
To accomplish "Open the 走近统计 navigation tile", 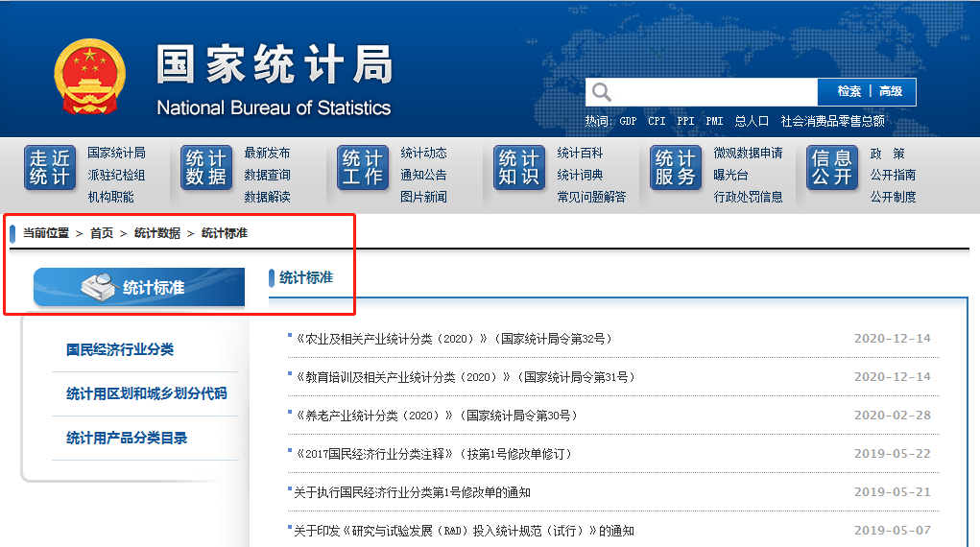I will coord(50,168).
